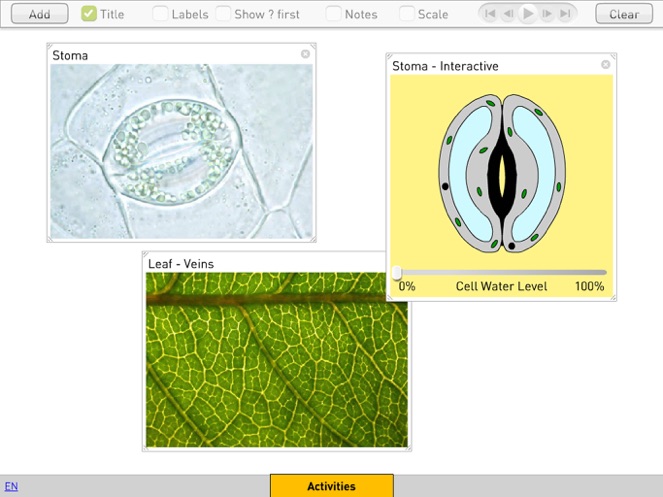Jump to last slide in playback controls
Image resolution: width=663 pixels, height=497 pixels.
(x=565, y=14)
